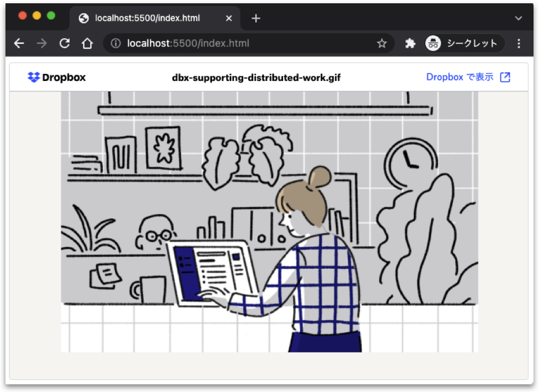Image resolution: width=539 pixels, height=392 pixels.
Task: Open the incognito シークレット profile button
Action: click(x=464, y=43)
